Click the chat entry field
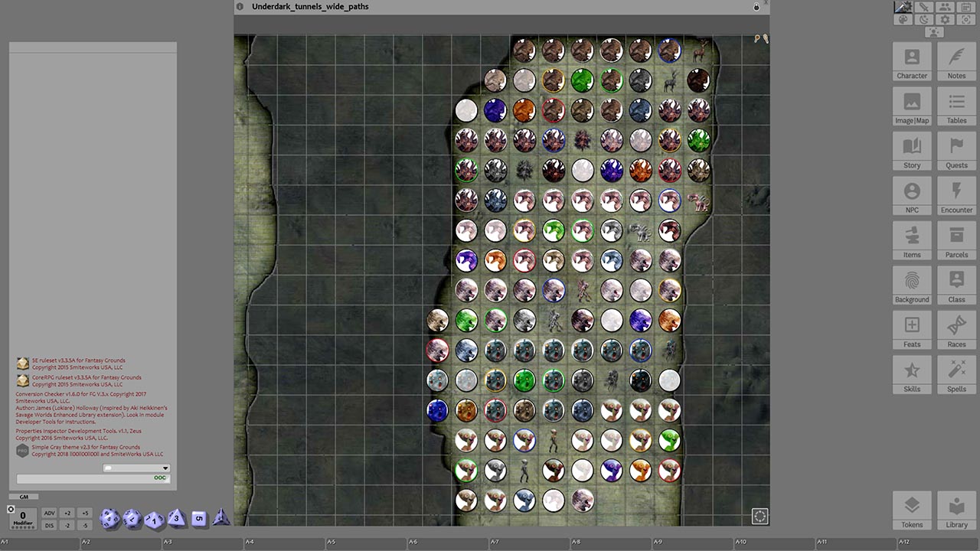 pos(93,478)
